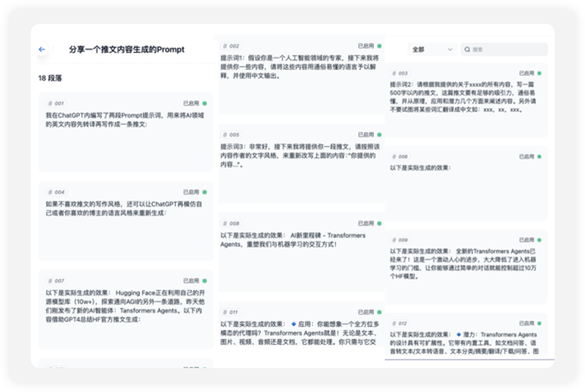
Task: Open the segment text starting 提示词1：假设你是一个人工智能领域的专家
Action: click(x=300, y=67)
